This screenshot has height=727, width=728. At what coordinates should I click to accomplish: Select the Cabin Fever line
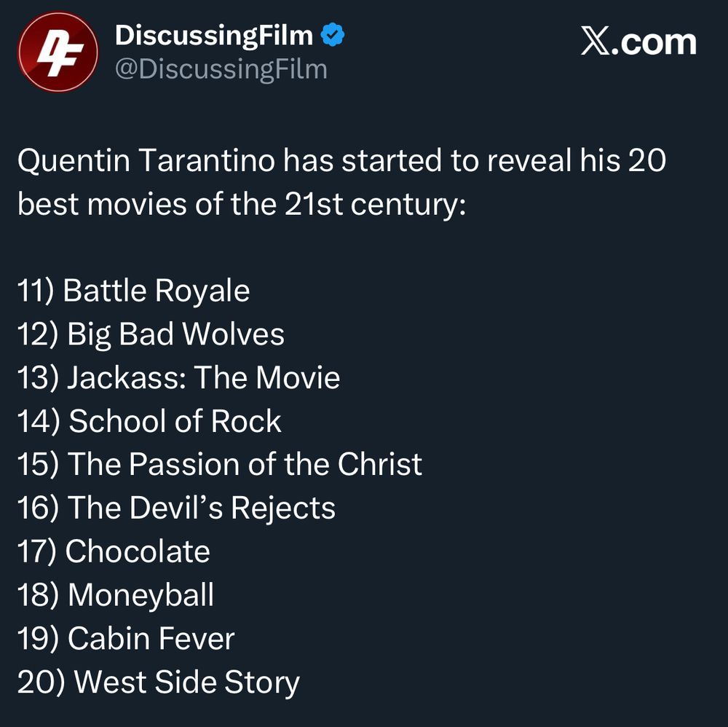point(126,639)
